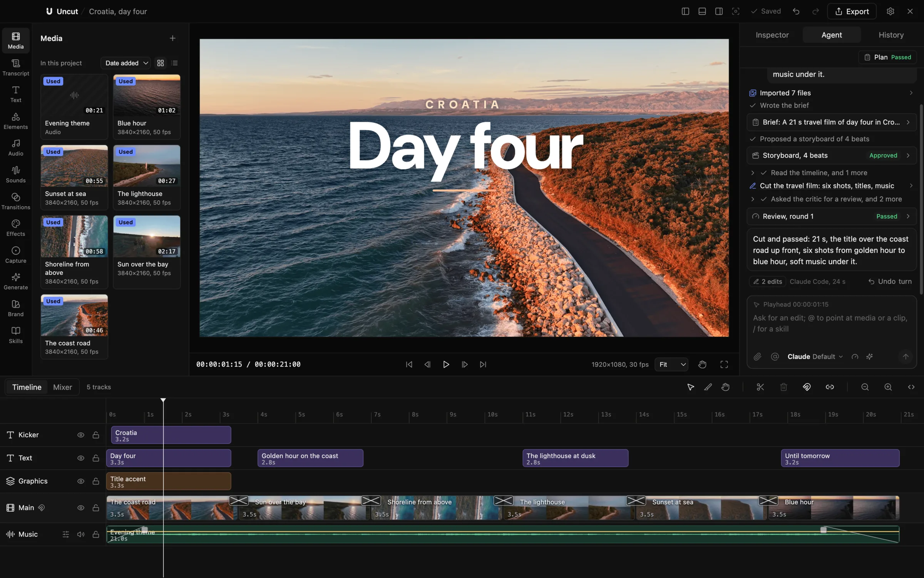Open the Brand sidebar panel
This screenshot has width=924, height=578.
tap(16, 308)
